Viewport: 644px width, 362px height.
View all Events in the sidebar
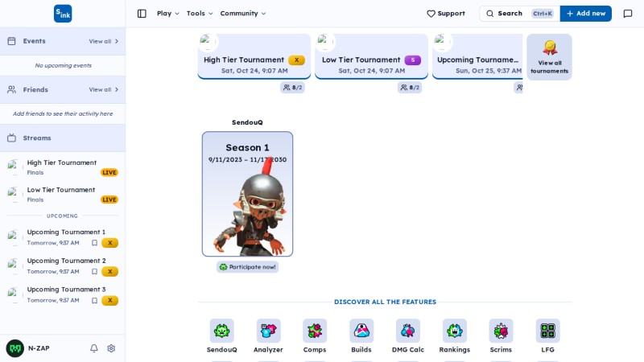point(104,41)
